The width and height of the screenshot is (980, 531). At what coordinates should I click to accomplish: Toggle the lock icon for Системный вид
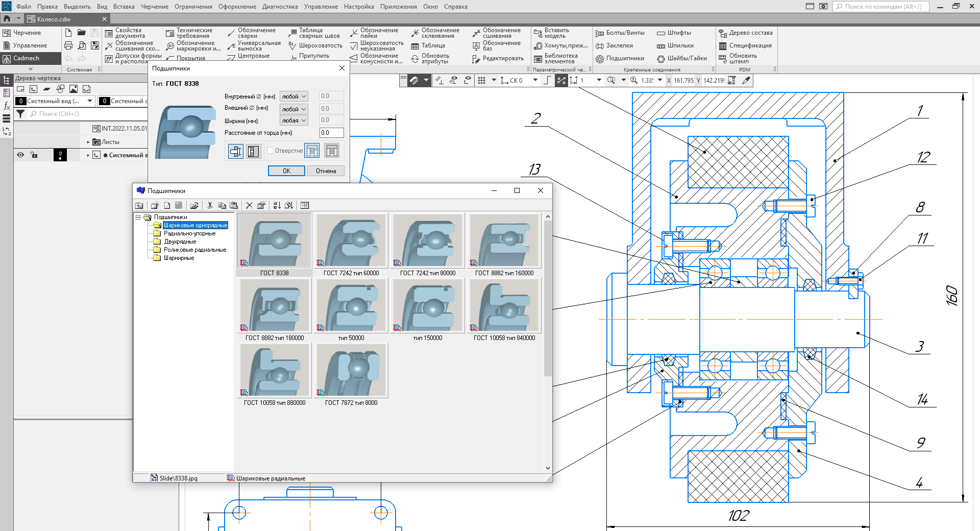click(34, 155)
